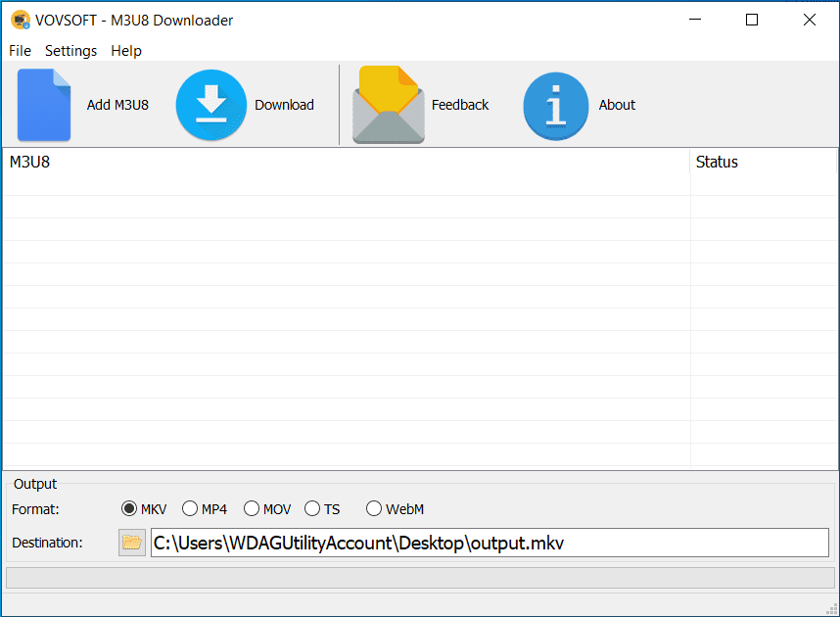This screenshot has height=617, width=840.
Task: Close the M3U8 Downloader window
Action: 809,20
